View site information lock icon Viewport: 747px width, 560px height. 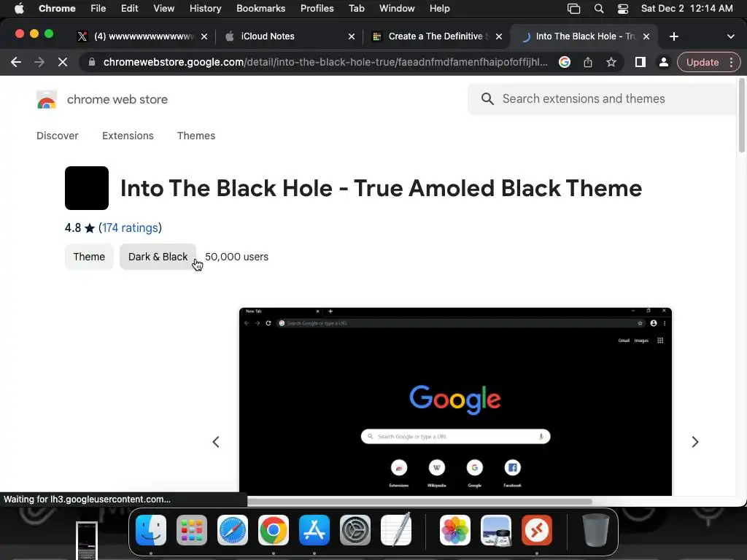92,63
